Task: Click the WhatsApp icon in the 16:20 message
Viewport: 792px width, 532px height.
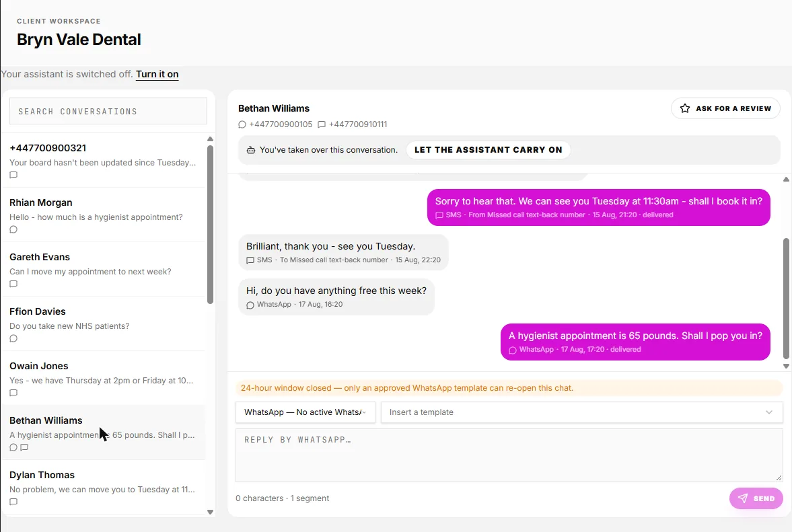Action: [250, 305]
